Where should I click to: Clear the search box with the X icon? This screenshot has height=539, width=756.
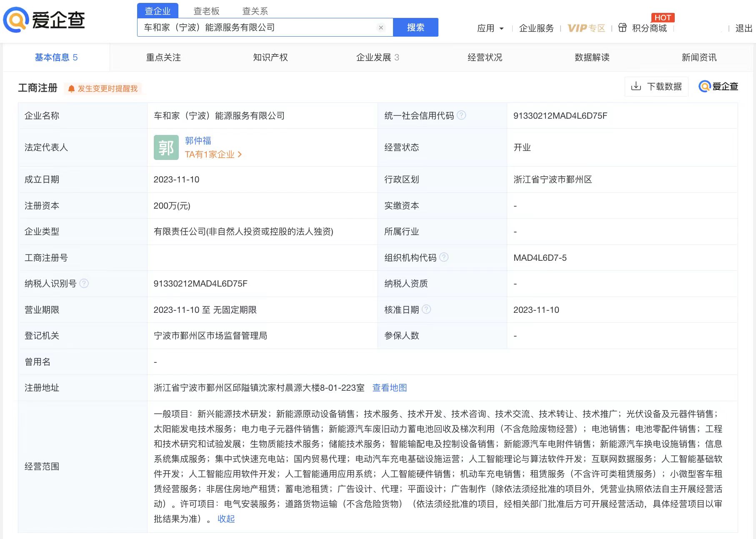tap(381, 27)
